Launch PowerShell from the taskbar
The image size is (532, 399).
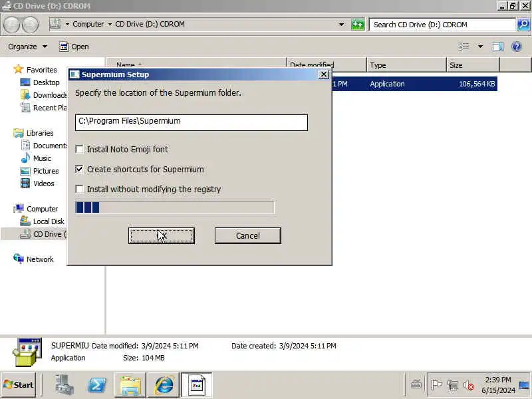96,385
